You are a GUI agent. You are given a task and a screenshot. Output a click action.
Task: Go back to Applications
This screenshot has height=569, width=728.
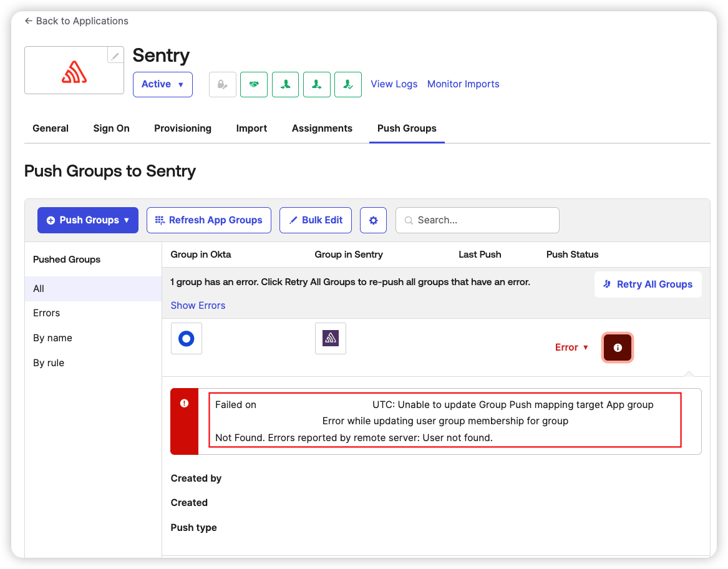pos(77,21)
